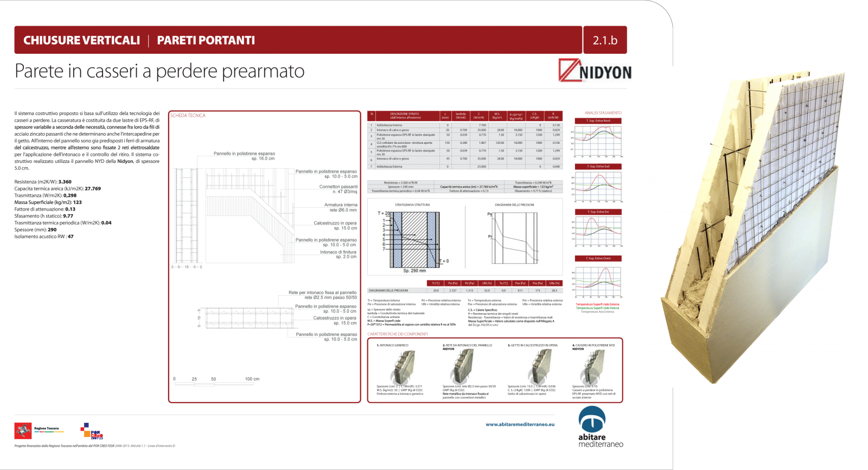The height and width of the screenshot is (470, 868).
Task: Select the Cassero in Polistirene NYD image
Action: tap(593, 367)
